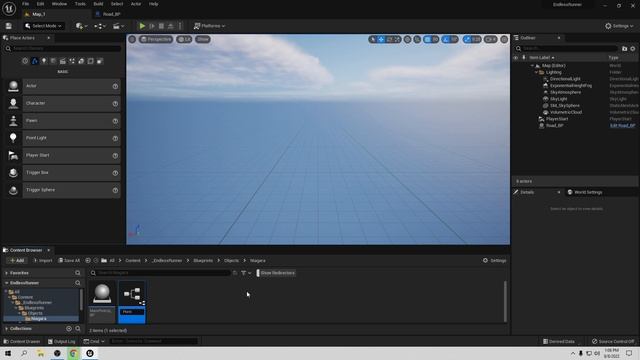The width and height of the screenshot is (640, 360).
Task: Select the sphere material asset thumbnail
Action: pyautogui.click(x=102, y=293)
